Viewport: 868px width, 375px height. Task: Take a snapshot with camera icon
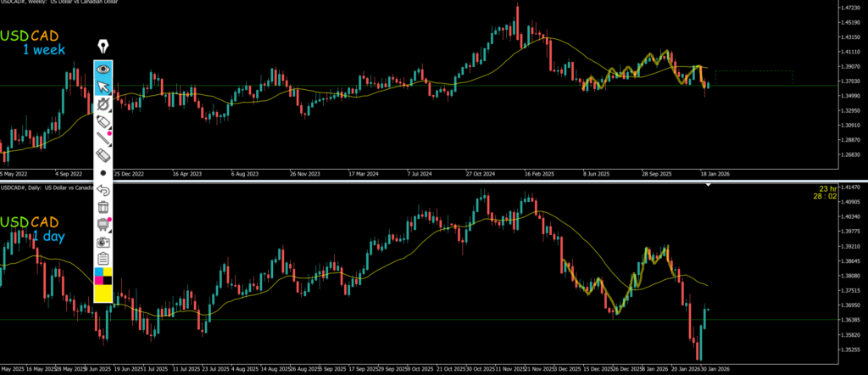click(x=103, y=242)
